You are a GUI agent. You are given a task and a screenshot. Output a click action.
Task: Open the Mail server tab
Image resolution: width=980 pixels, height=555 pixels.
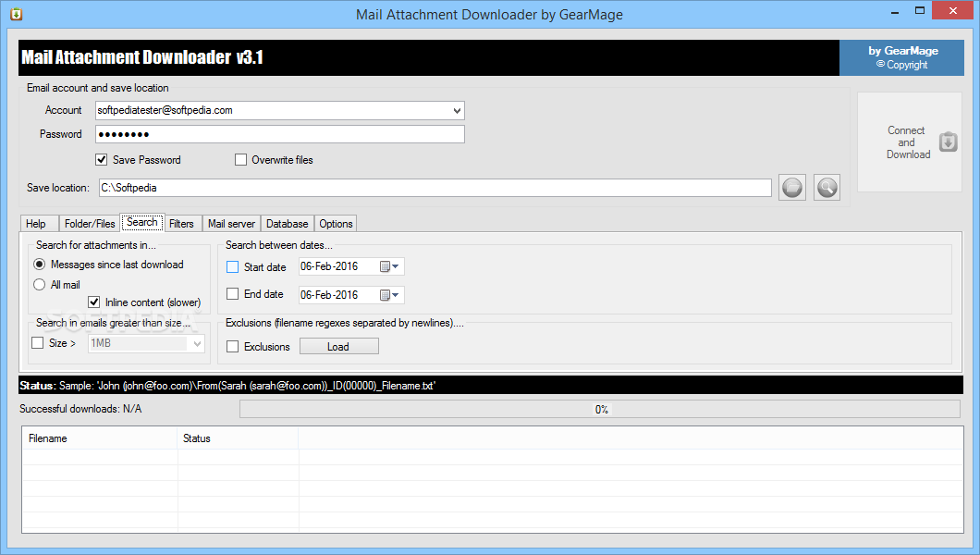coord(231,224)
